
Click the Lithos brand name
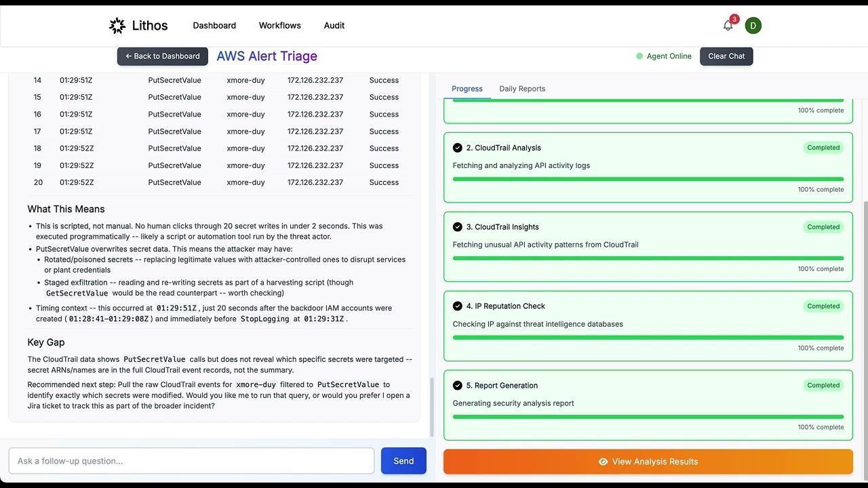[x=150, y=26]
